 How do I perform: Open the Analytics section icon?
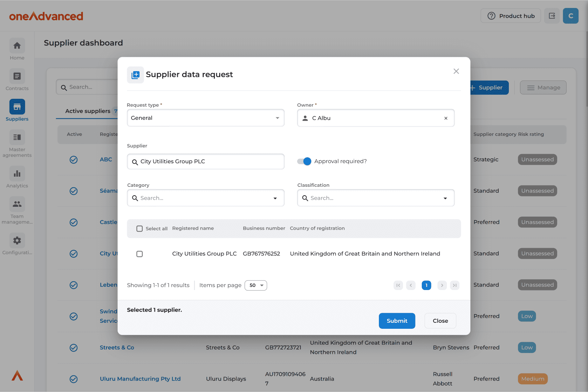(17, 174)
